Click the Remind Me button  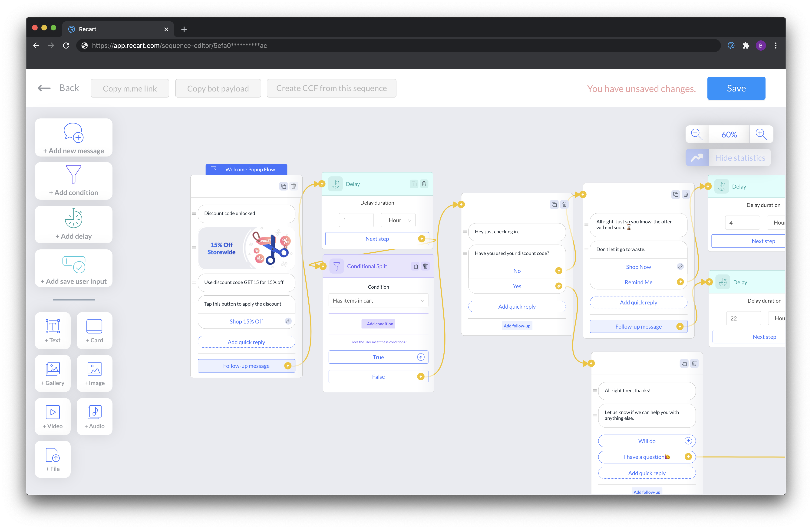pos(638,282)
